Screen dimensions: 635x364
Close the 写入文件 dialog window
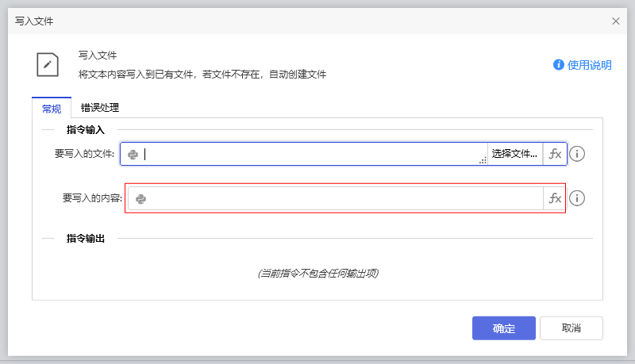coord(616,21)
